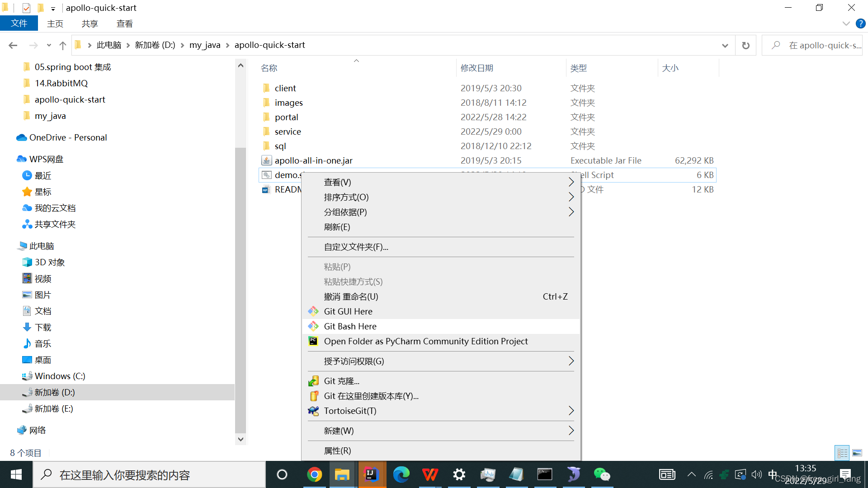Open WeChat from the taskbar
868x488 pixels.
point(602,474)
